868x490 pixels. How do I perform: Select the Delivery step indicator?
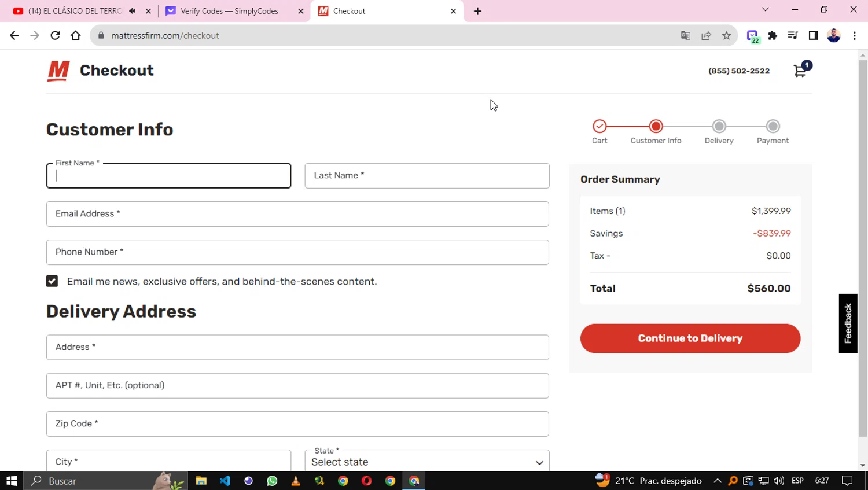719,126
